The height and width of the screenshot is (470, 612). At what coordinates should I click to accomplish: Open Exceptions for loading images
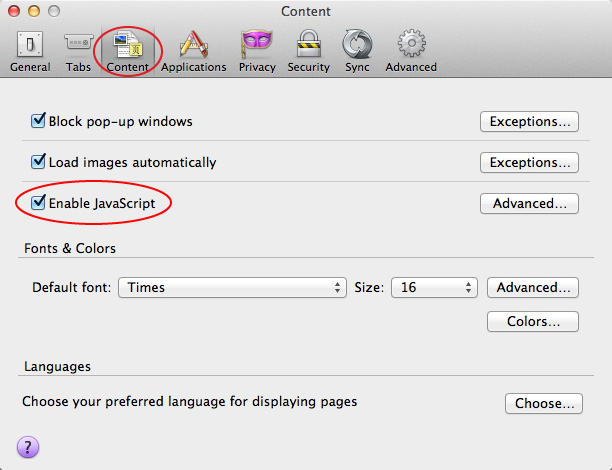point(530,162)
